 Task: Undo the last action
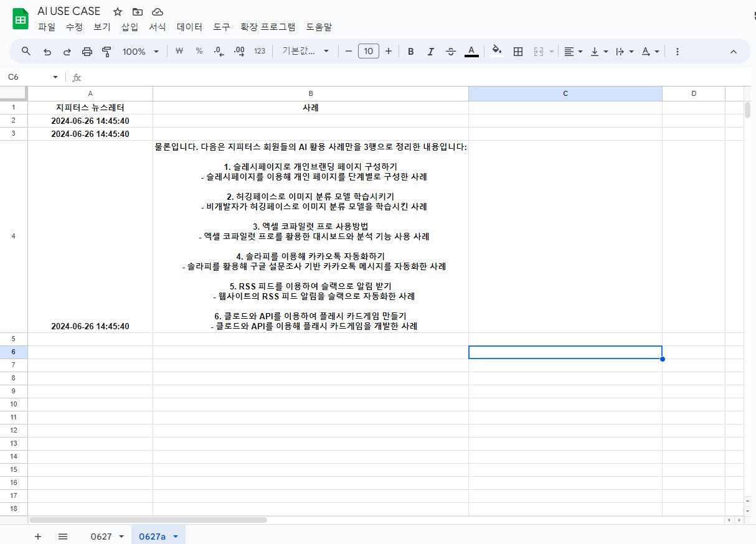(x=47, y=51)
